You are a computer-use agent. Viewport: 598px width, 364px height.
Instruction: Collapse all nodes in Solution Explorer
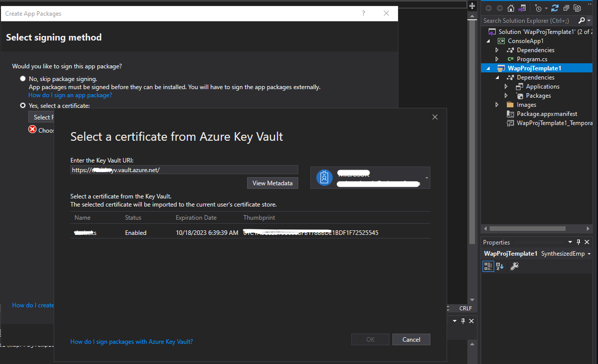click(566, 8)
